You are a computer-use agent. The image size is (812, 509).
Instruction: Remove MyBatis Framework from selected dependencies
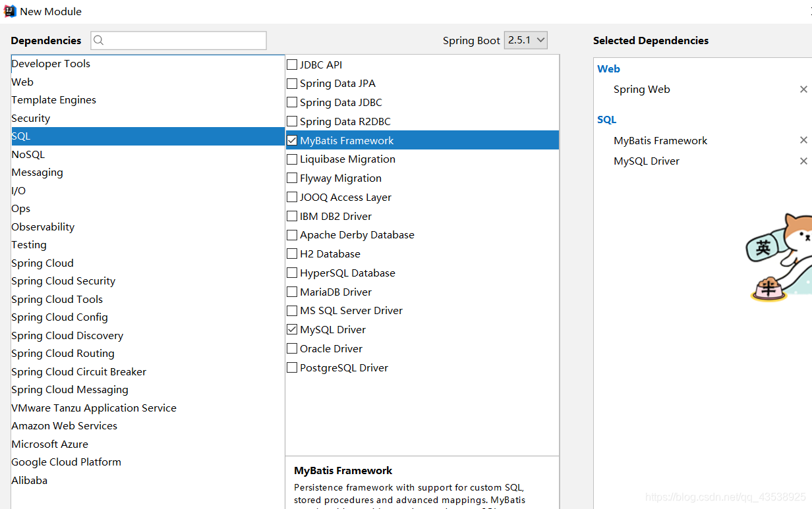click(x=803, y=140)
